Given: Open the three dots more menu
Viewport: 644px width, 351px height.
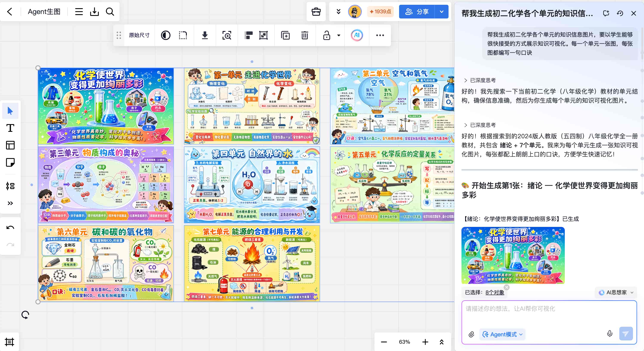Looking at the screenshot, I should click(380, 35).
